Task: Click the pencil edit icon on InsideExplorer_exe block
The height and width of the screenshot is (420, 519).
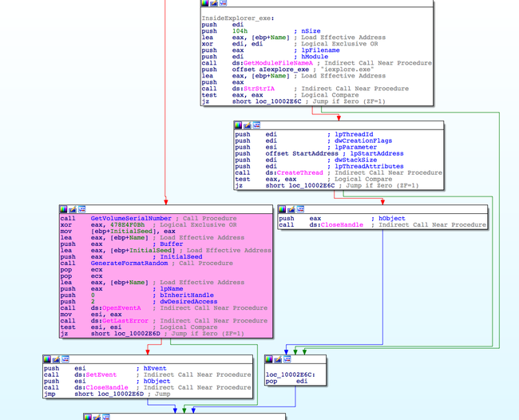Action: coord(214,4)
